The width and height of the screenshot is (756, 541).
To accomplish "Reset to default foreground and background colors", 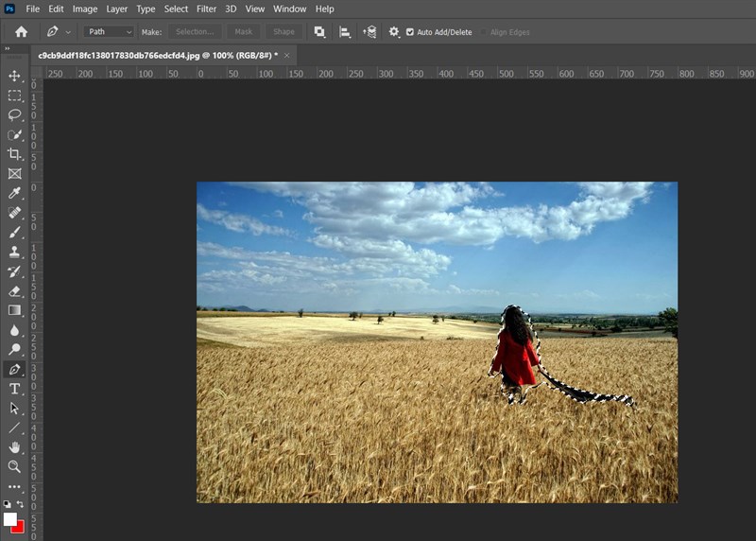I will coord(8,505).
